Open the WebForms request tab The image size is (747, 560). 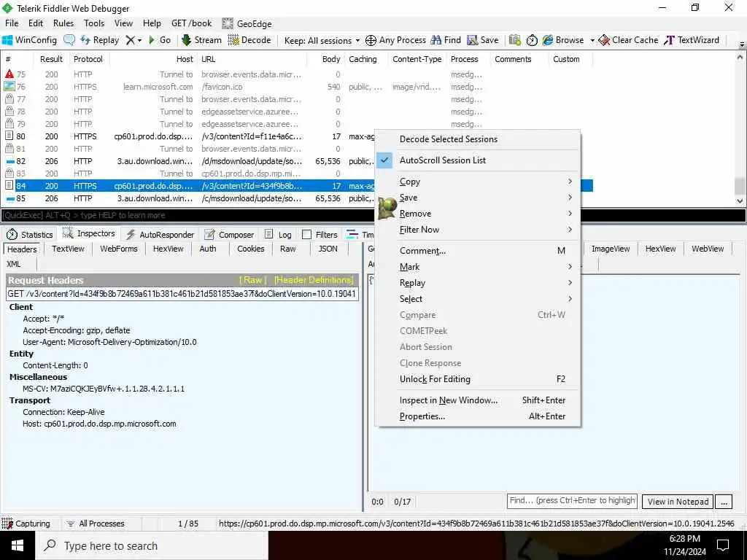[119, 249]
